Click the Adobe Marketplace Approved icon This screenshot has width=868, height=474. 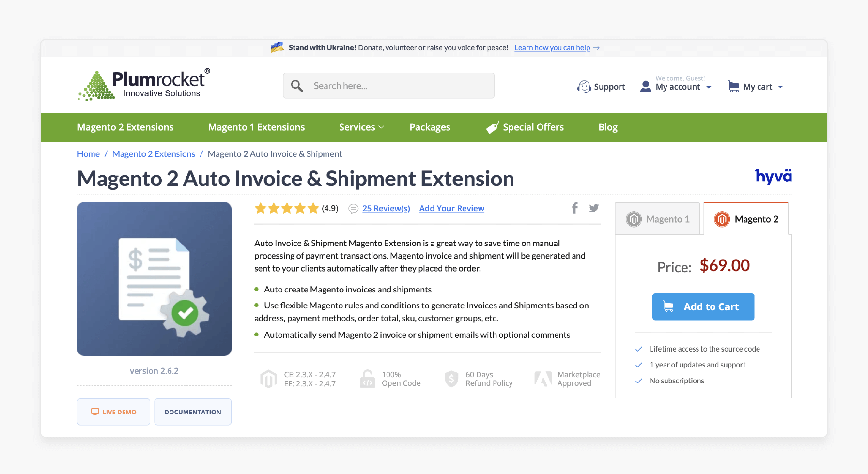pyautogui.click(x=543, y=379)
